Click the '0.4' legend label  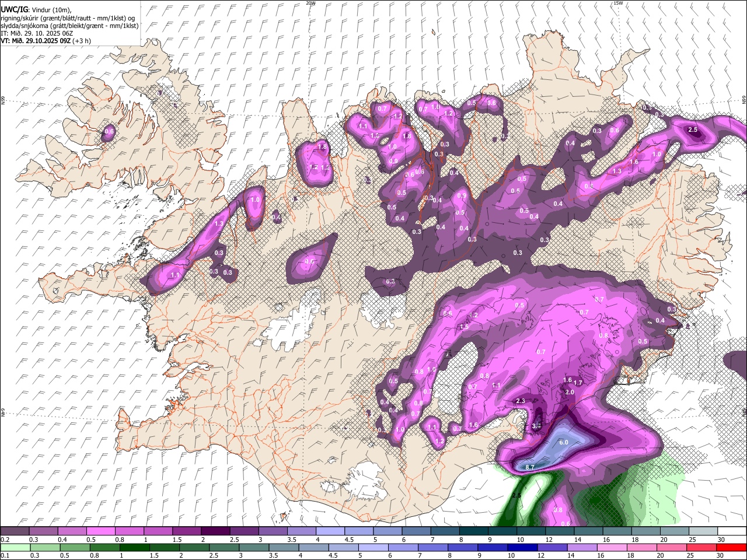pos(62,540)
